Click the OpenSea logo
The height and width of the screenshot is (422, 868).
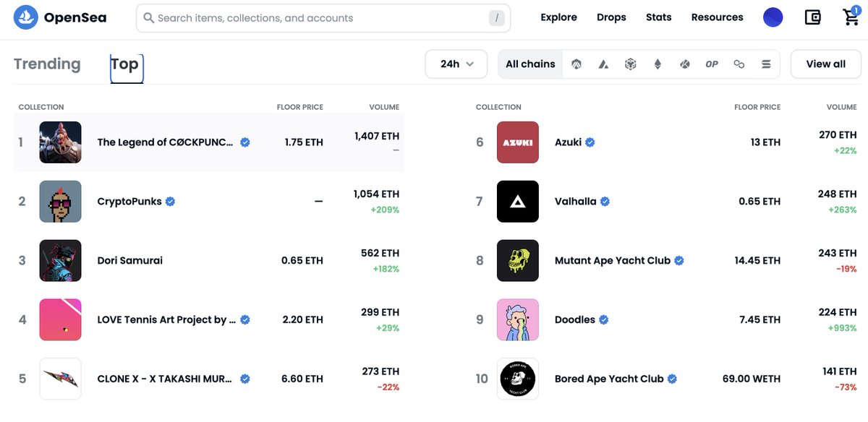(60, 17)
